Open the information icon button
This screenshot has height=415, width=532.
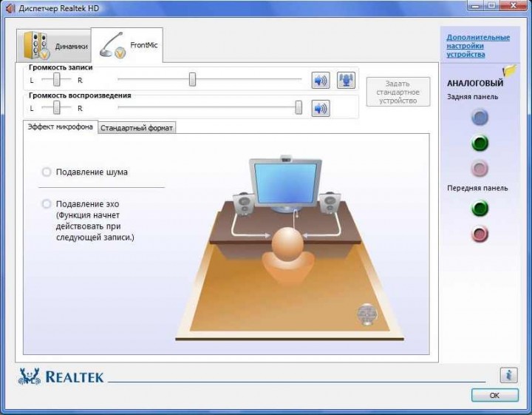pos(508,375)
